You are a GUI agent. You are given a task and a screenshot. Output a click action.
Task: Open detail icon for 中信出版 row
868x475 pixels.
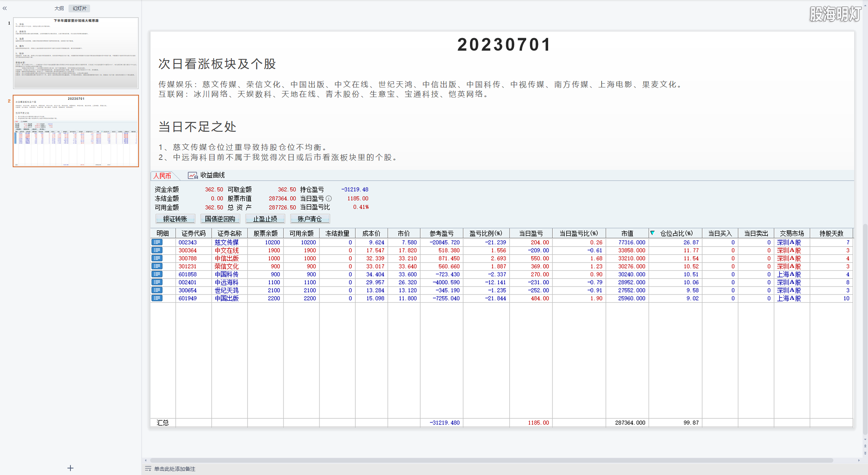157,258
